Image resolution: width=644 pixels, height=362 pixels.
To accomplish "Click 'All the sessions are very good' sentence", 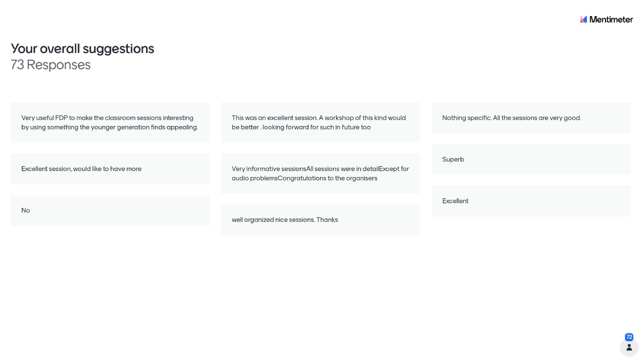I will pos(537,118).
